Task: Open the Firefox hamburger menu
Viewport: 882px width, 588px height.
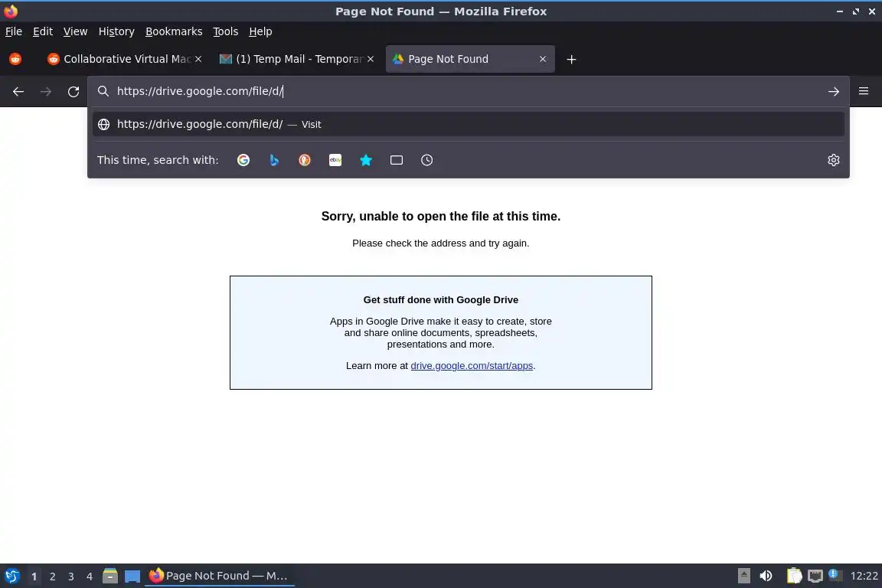Action: (864, 91)
